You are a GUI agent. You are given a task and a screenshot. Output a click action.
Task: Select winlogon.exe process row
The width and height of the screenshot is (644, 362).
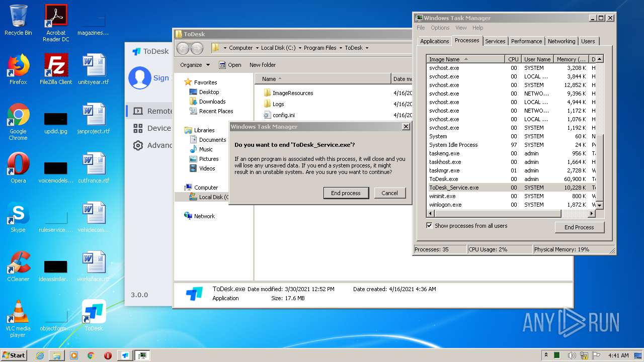[x=512, y=205]
